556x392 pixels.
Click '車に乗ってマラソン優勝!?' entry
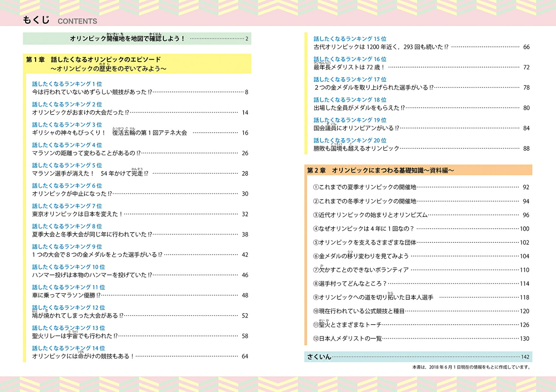140,295
